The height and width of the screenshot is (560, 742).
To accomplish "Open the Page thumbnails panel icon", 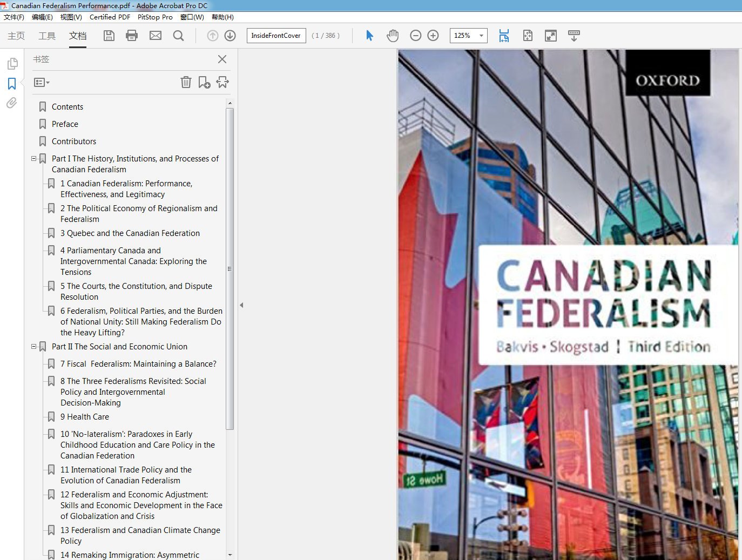I will tap(12, 64).
